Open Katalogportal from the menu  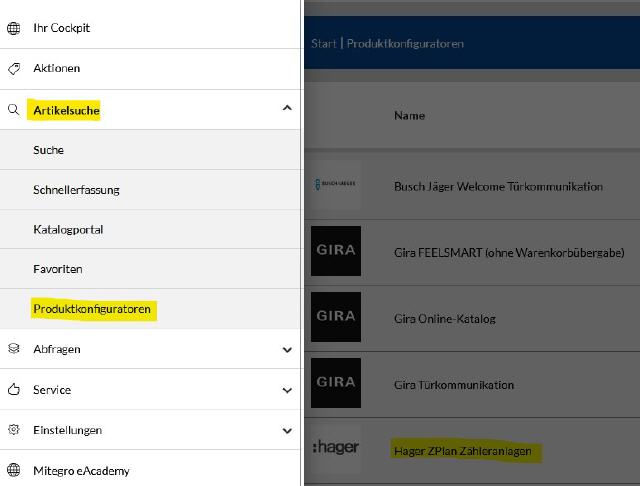[68, 229]
